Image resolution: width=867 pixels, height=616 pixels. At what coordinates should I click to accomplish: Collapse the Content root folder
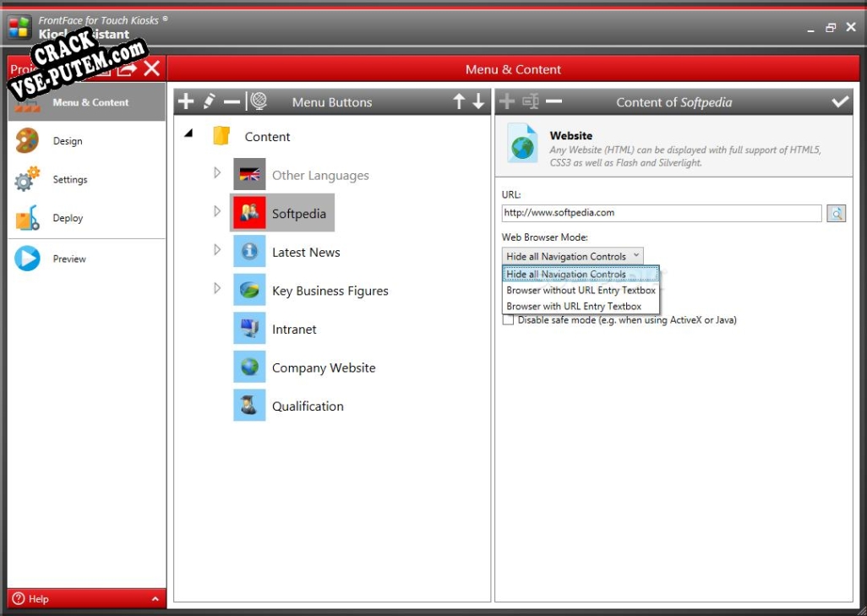click(x=189, y=134)
